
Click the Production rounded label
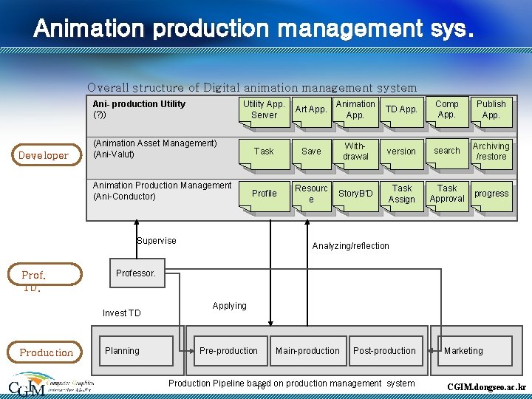click(45, 352)
